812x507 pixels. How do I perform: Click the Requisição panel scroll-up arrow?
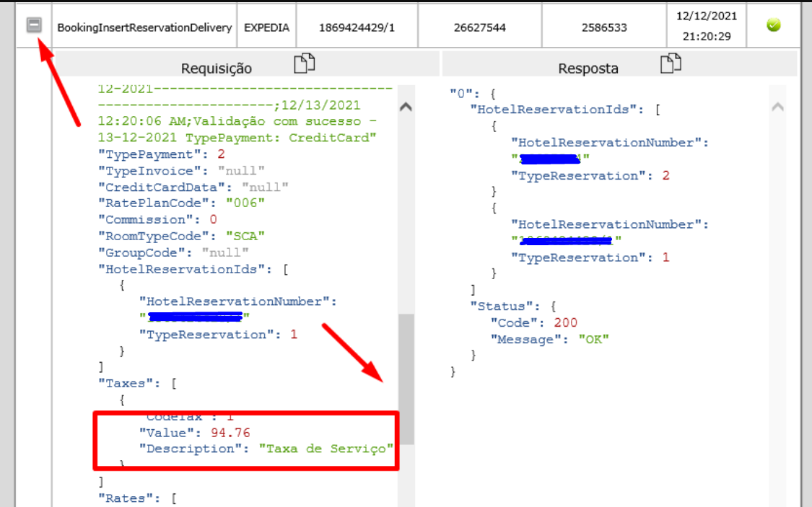pyautogui.click(x=406, y=107)
